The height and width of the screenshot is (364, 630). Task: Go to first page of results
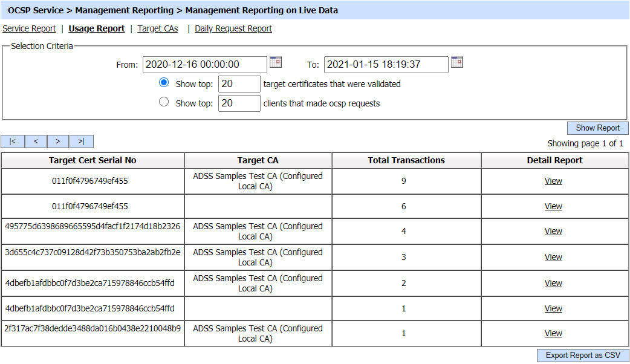point(12,141)
